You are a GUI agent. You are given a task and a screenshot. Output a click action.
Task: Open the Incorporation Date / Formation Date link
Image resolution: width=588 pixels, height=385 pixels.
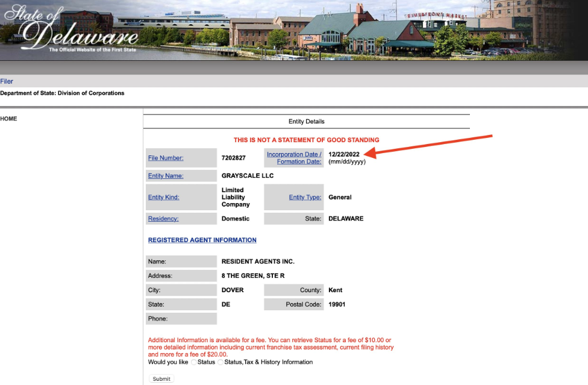point(294,158)
